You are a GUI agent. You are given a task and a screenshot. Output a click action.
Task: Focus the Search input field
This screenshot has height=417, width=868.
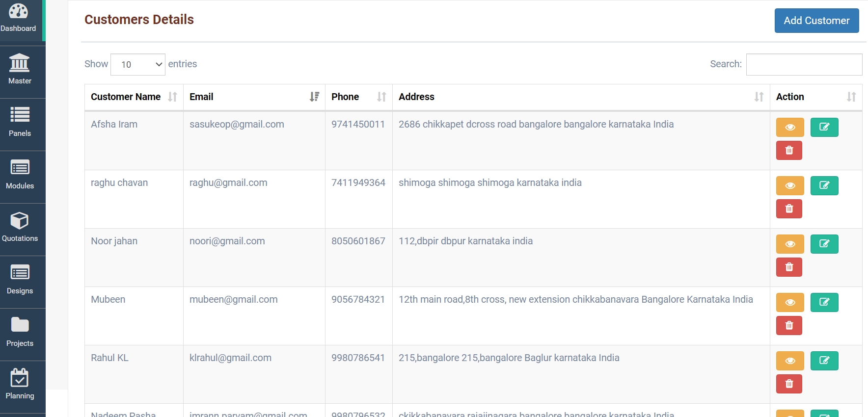pyautogui.click(x=804, y=64)
